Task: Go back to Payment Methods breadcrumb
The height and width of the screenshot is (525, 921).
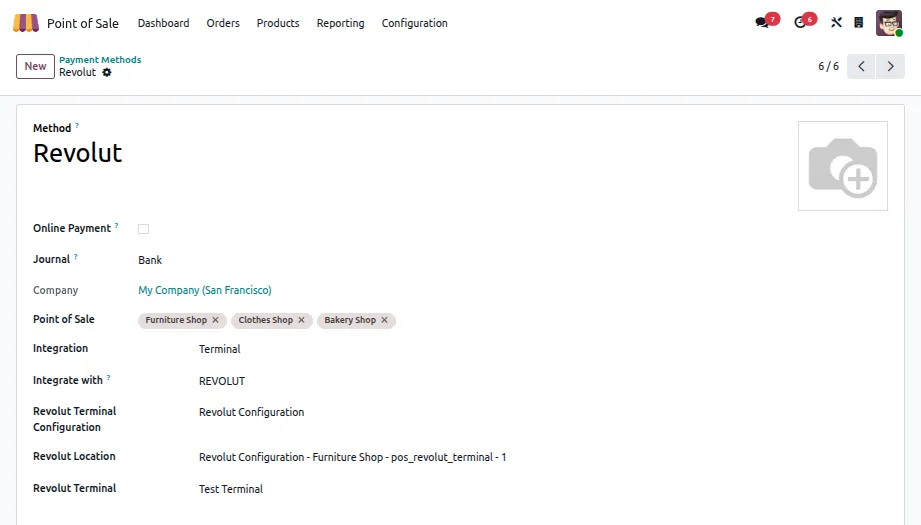Action: (x=100, y=60)
